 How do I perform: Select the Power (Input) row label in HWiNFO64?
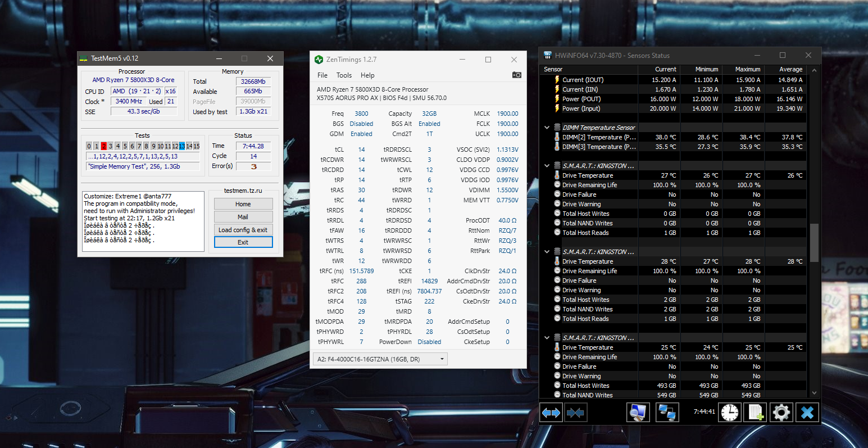[581, 108]
